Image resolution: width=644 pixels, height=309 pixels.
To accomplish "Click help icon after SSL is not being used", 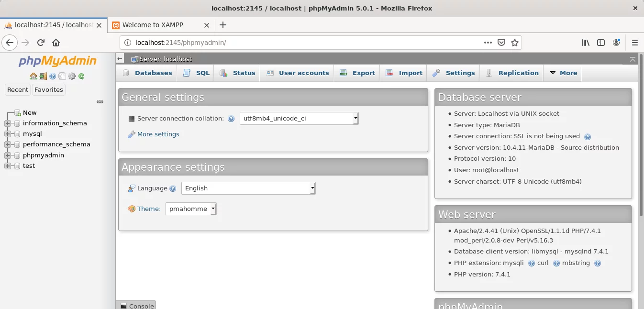I will pos(588,137).
